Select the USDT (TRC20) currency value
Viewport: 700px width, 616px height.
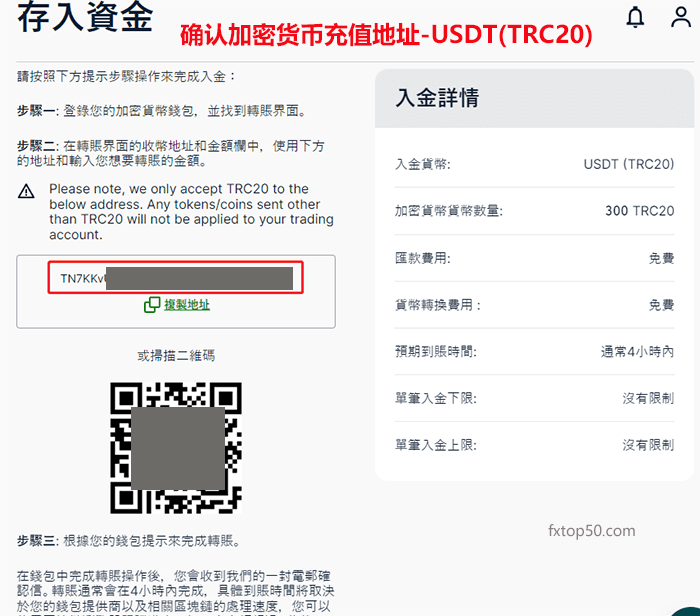point(629,164)
